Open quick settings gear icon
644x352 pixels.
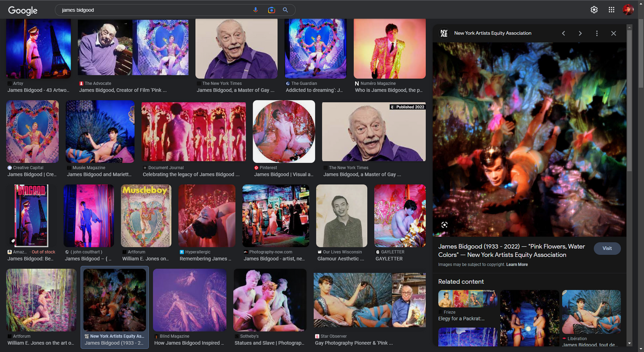(594, 10)
